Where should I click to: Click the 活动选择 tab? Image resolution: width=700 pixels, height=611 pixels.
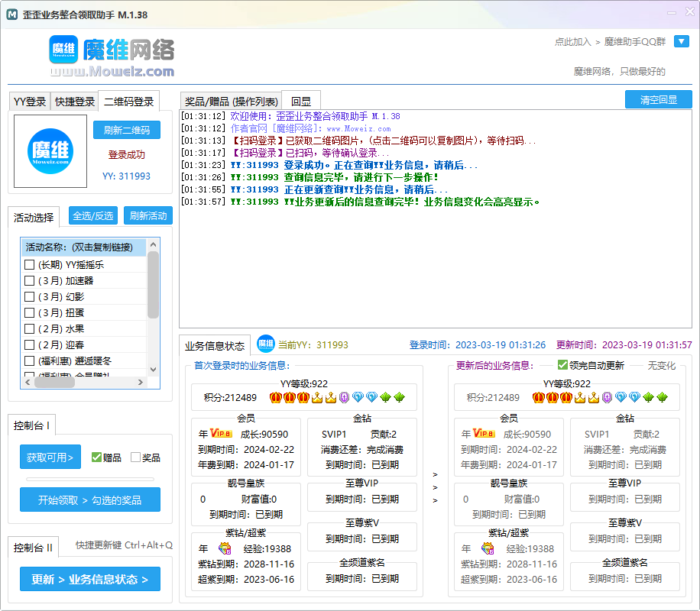click(34, 218)
